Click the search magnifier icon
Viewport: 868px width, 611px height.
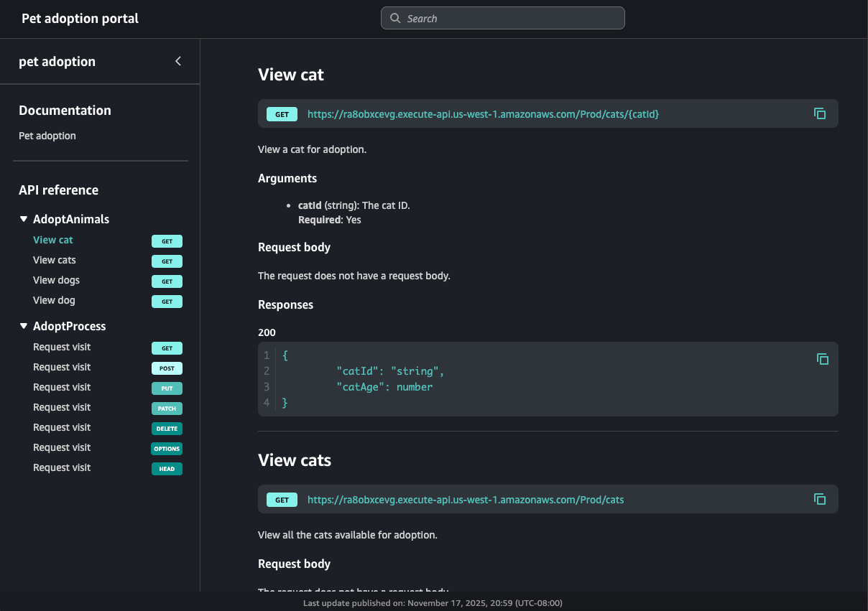coord(394,19)
